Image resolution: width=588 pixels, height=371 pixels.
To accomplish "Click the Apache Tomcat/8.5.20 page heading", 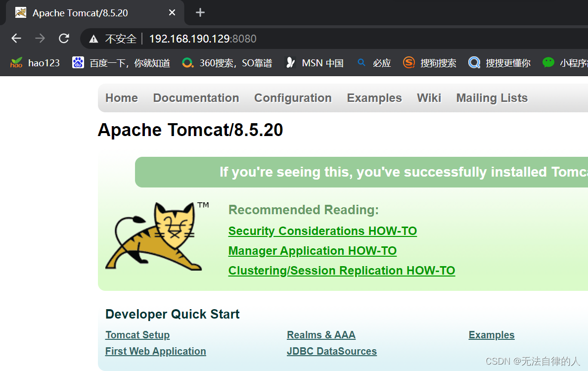I will coord(190,130).
